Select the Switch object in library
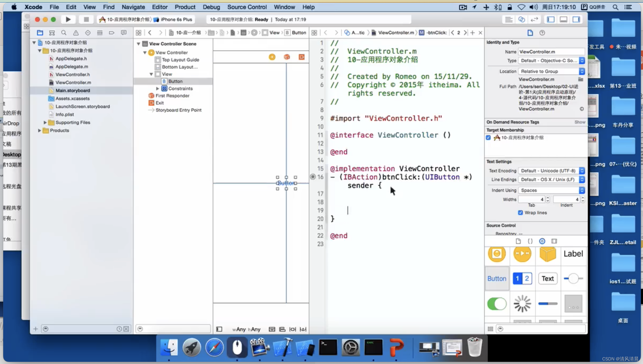This screenshot has height=364, width=643. [x=497, y=304]
